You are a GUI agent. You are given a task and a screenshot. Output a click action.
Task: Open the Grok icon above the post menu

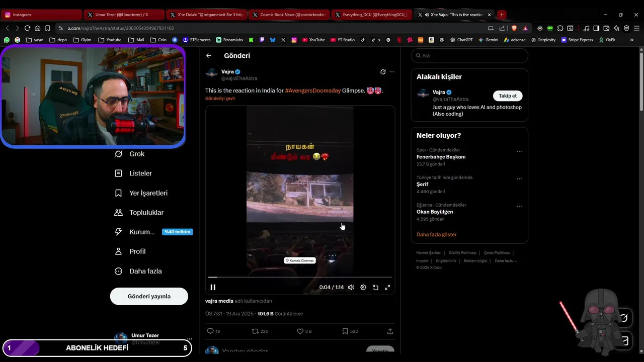[383, 72]
